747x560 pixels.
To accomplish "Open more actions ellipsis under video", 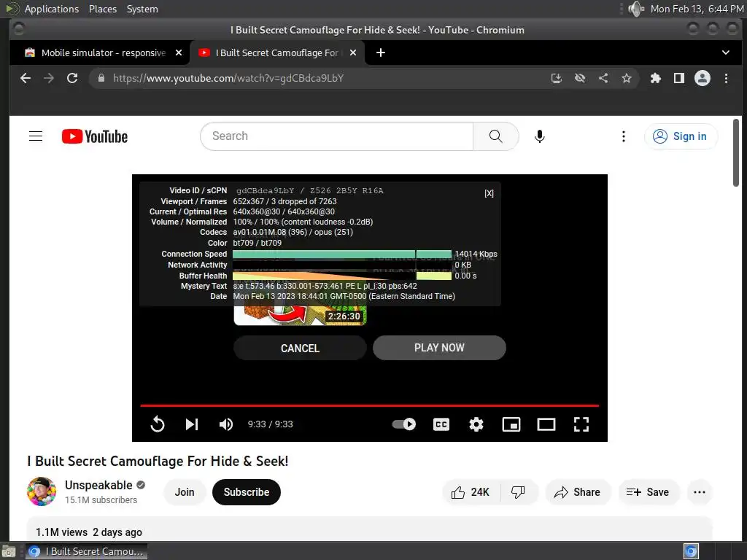I will [x=700, y=492].
